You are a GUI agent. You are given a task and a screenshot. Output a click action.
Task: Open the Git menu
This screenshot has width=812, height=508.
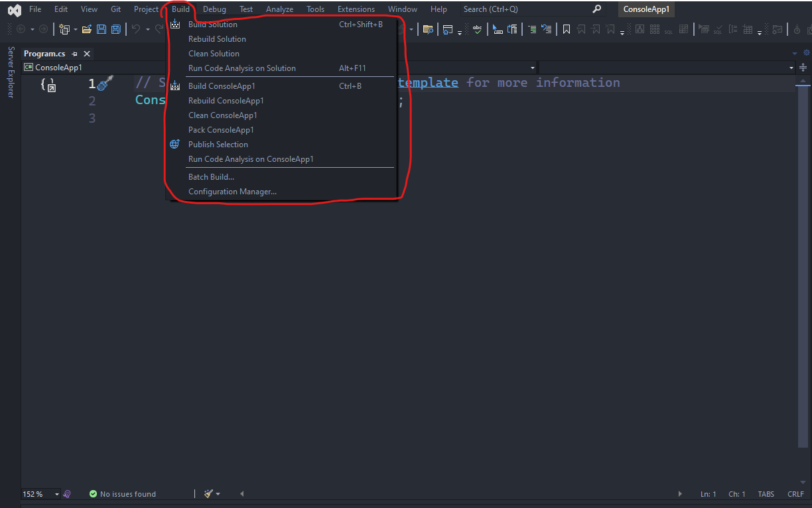coord(115,9)
